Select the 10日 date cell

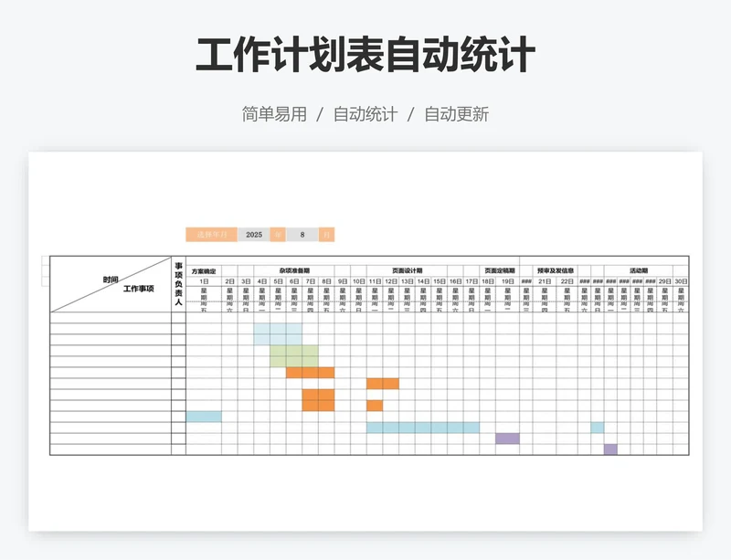tap(358, 281)
